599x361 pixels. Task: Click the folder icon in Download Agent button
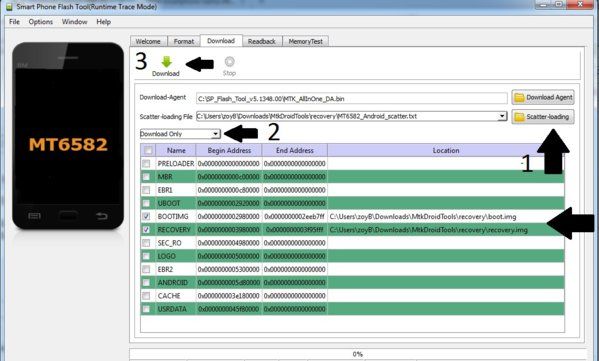(x=519, y=98)
